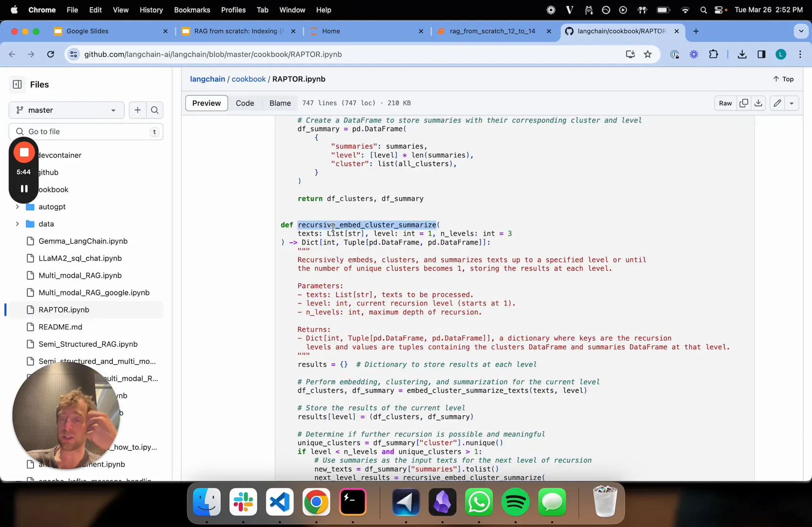Open cookbook breadcrumb link

[248, 79]
